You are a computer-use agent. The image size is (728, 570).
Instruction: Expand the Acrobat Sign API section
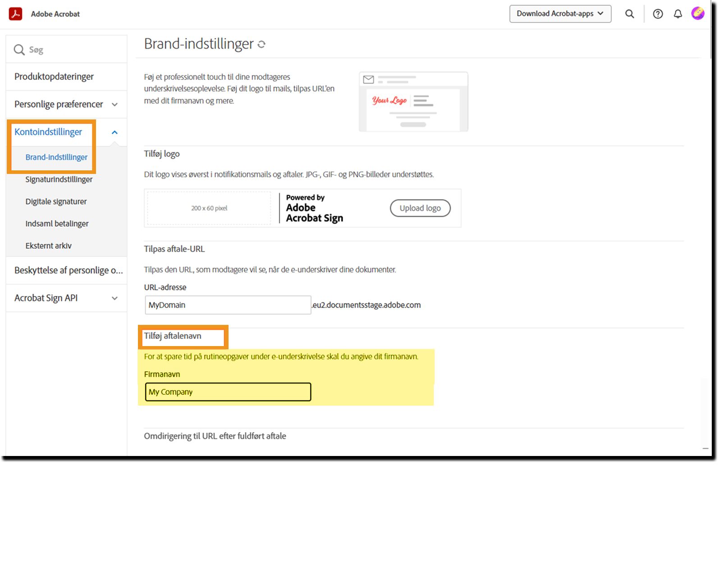point(114,298)
